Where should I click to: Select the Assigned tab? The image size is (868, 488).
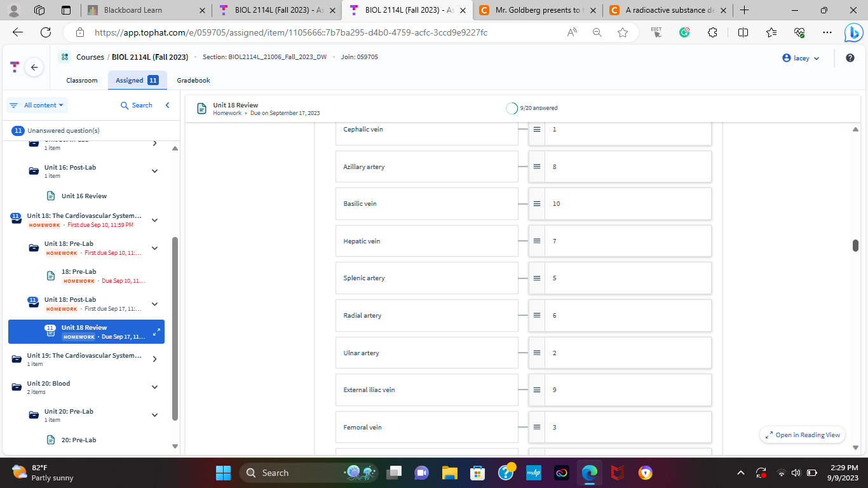tap(137, 80)
